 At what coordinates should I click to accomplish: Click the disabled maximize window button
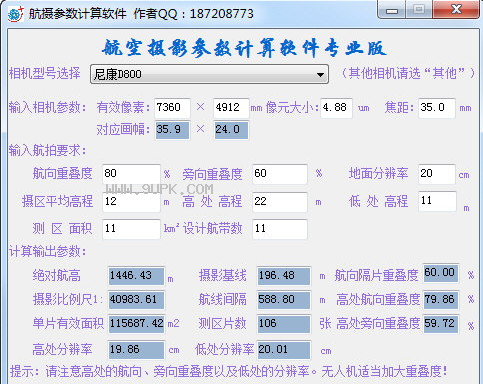coord(419,10)
